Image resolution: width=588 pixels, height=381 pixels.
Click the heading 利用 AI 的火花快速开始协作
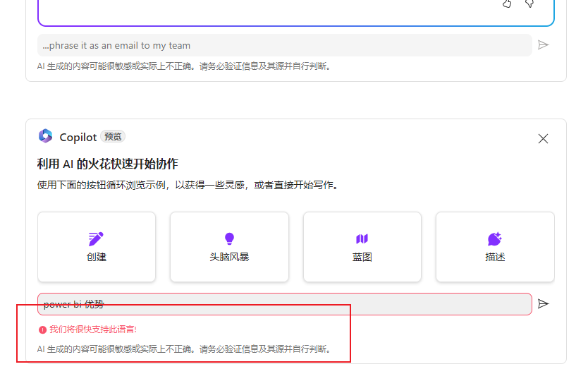108,164
